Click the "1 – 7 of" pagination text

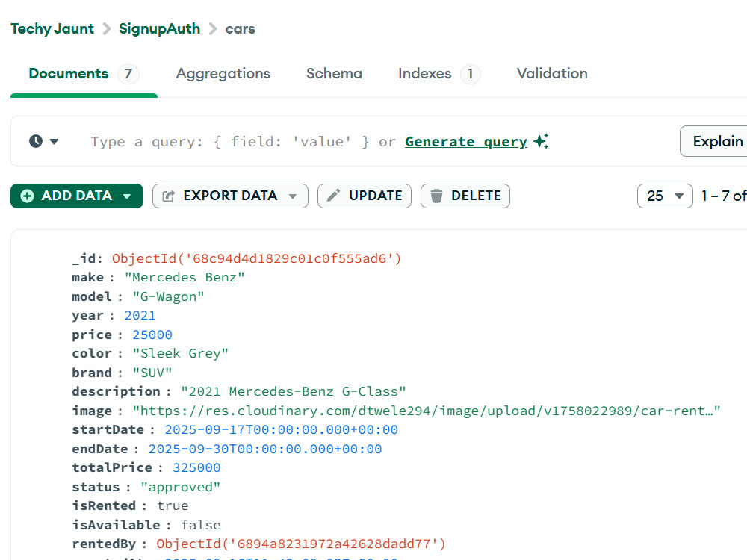(724, 196)
